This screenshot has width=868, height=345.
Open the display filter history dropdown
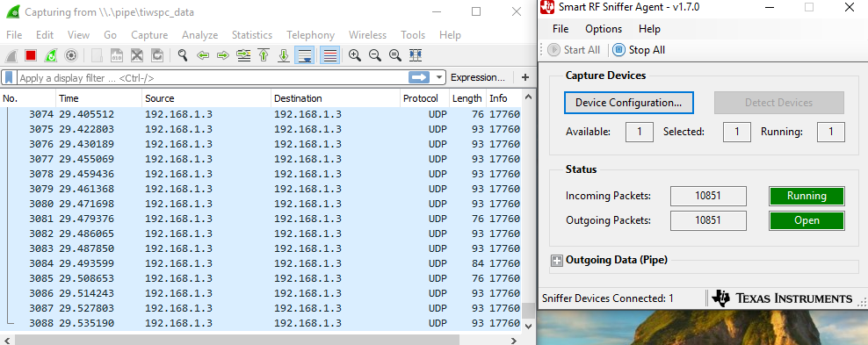pos(439,77)
